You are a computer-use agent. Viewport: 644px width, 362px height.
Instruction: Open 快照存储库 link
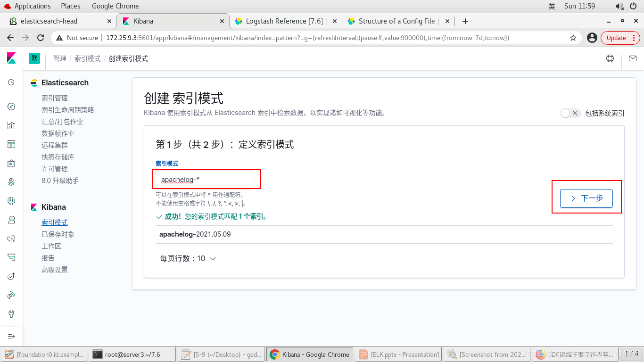[58, 157]
